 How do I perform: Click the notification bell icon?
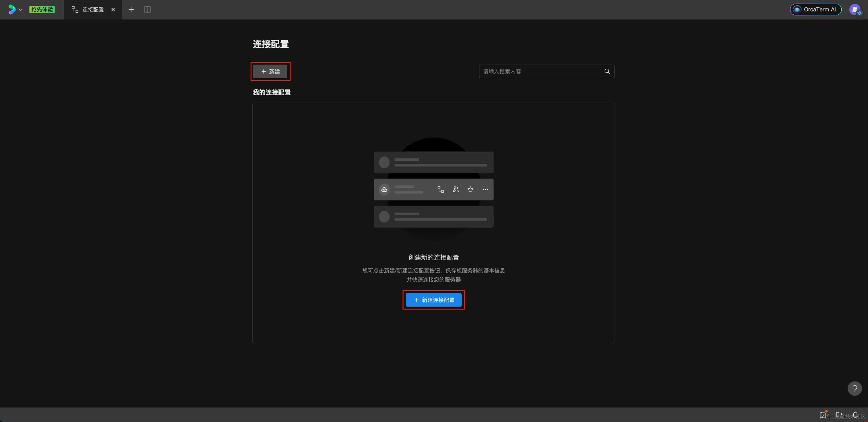coord(855,415)
